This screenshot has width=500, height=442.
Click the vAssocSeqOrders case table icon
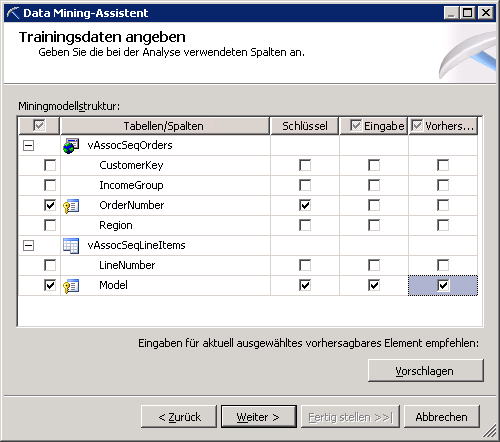[x=71, y=146]
